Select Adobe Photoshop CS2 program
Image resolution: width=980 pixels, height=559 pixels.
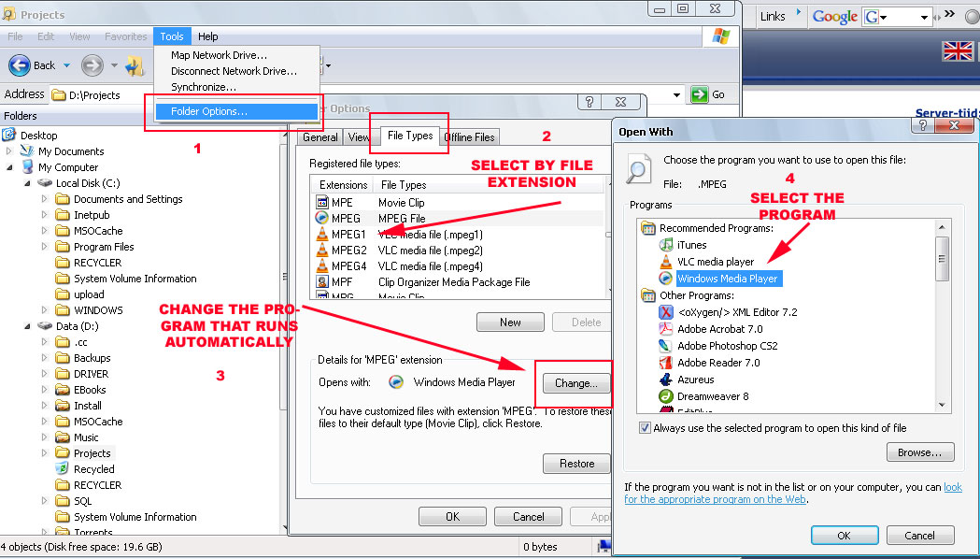pyautogui.click(x=728, y=346)
